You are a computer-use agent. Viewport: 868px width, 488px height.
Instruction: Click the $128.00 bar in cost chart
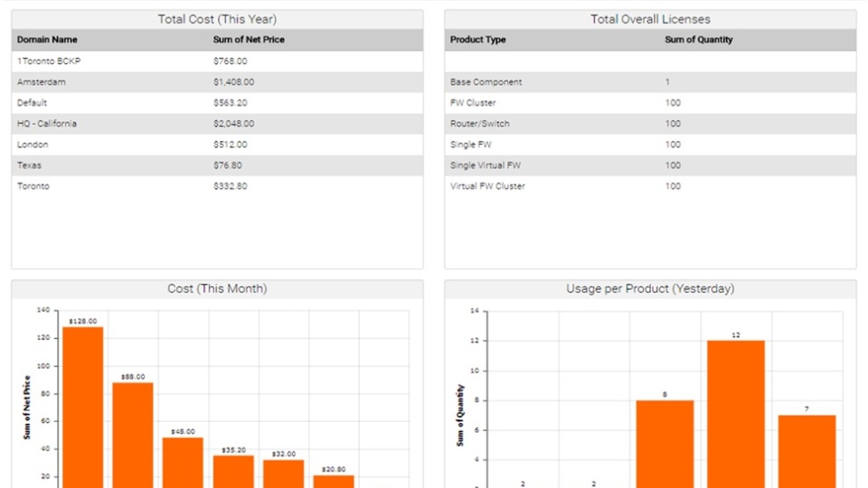coord(82,407)
